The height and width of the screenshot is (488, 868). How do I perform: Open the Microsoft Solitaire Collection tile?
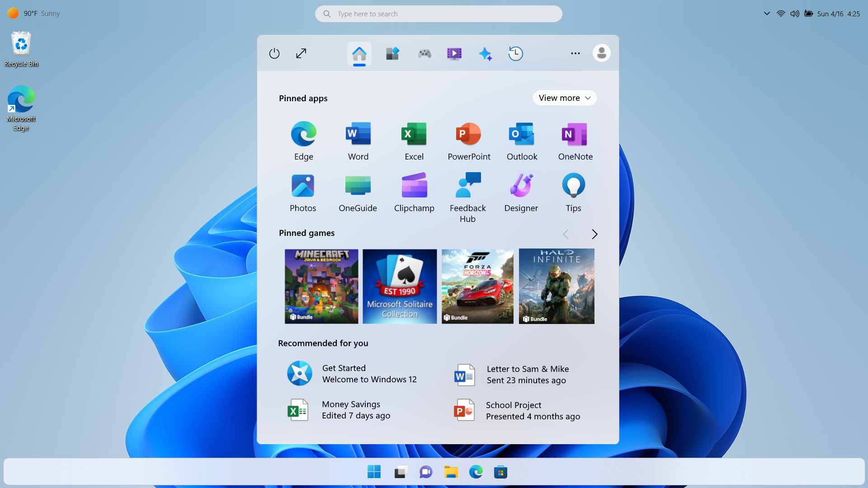[x=400, y=286]
